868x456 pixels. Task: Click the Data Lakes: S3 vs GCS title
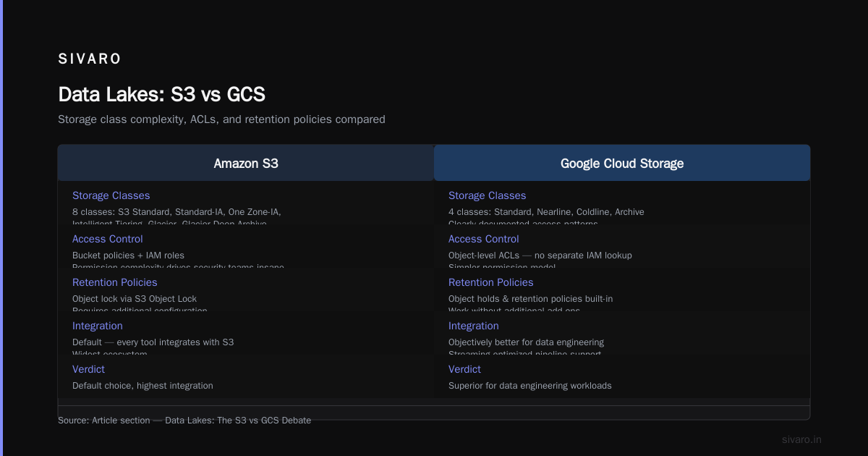(162, 95)
